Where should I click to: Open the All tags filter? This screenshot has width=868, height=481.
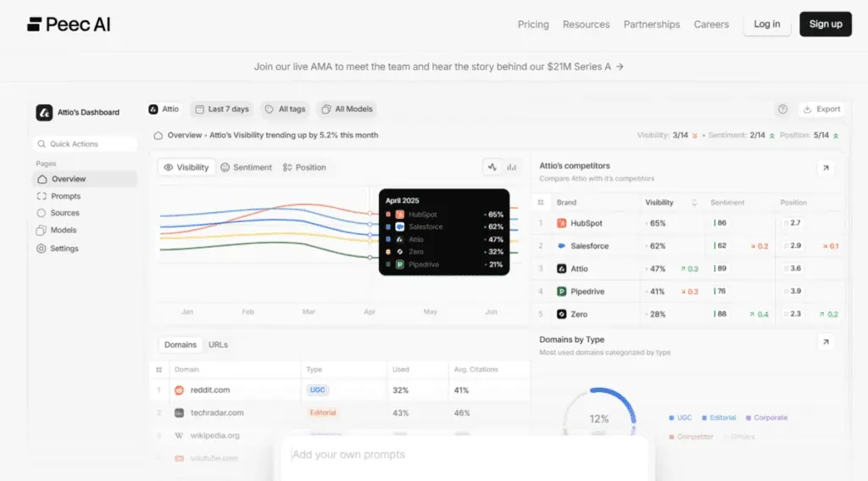pyautogui.click(x=285, y=109)
